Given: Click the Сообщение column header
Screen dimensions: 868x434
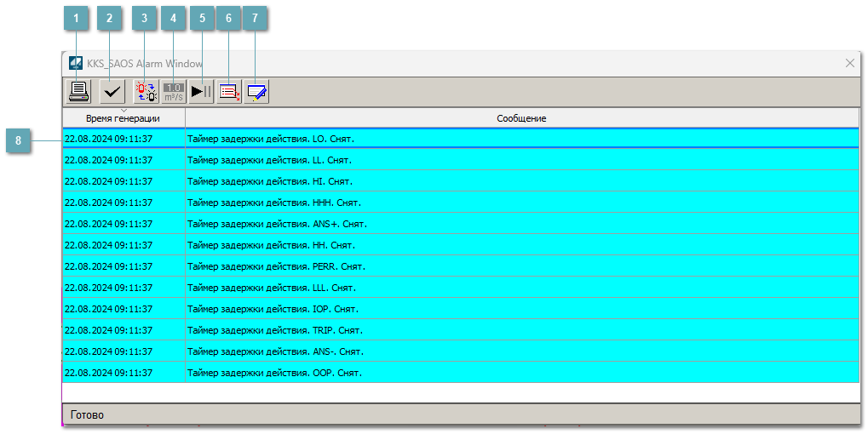Looking at the screenshot, I should tap(521, 118).
